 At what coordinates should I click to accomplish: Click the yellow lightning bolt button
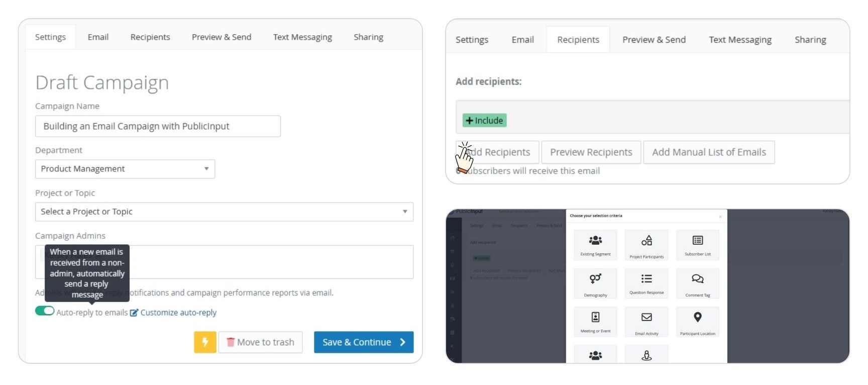point(205,342)
